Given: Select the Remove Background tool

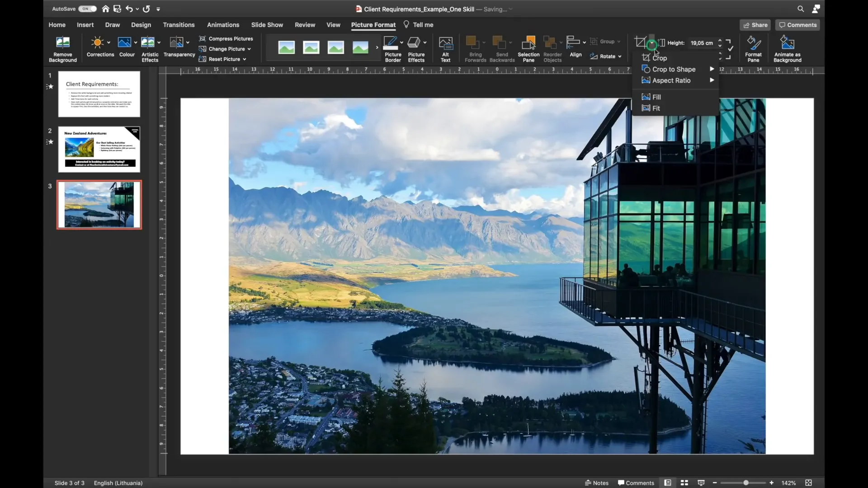Looking at the screenshot, I should pyautogui.click(x=62, y=48).
